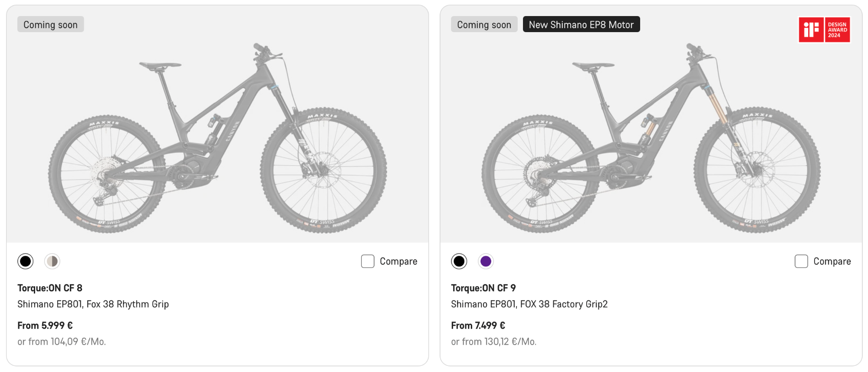Click the From 7.499 € price
868x372 pixels.
click(478, 326)
